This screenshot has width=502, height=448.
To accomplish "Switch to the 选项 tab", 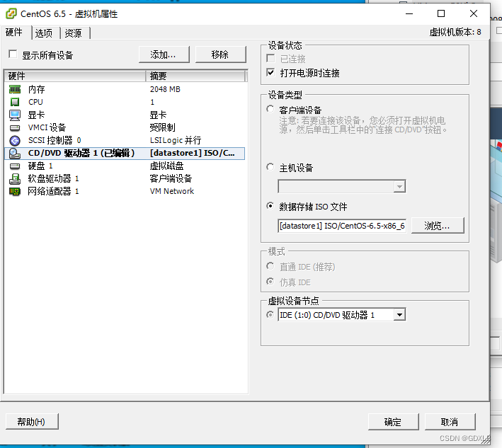I will [x=43, y=33].
